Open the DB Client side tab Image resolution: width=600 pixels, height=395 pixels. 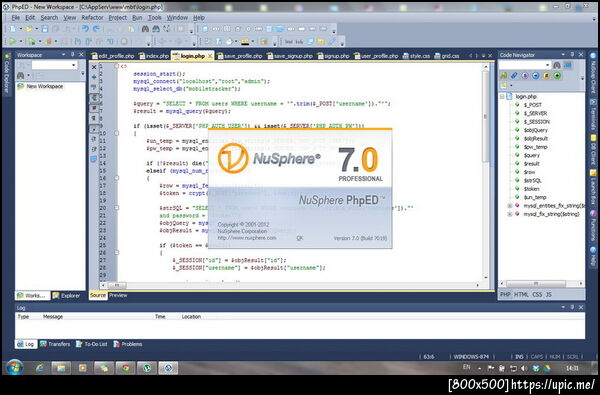[593, 150]
